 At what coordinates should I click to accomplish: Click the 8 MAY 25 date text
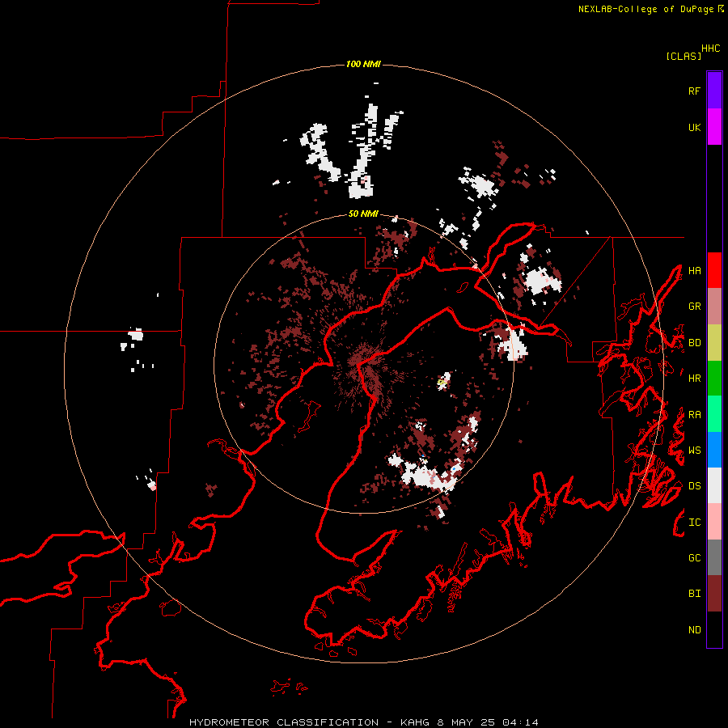467,722
